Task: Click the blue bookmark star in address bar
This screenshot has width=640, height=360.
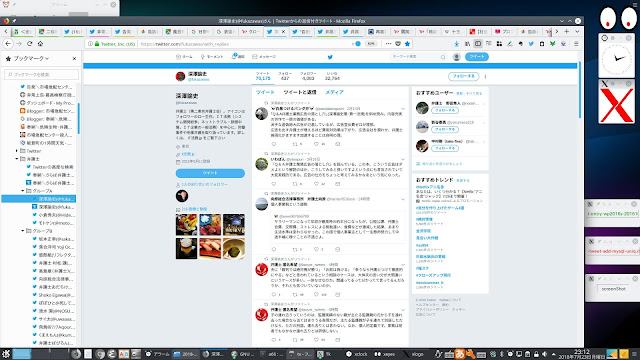Action: pos(407,44)
